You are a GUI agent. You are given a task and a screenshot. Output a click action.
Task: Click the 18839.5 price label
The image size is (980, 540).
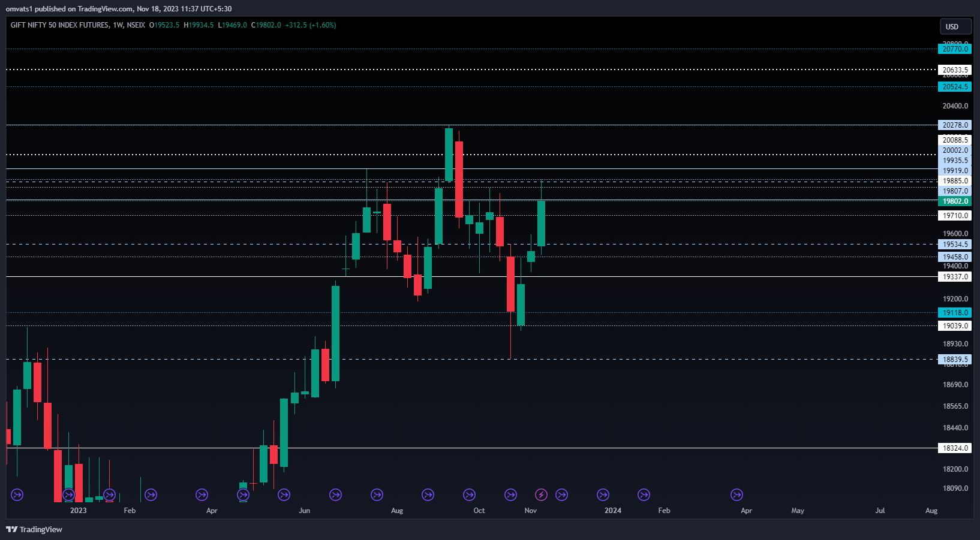(955, 360)
